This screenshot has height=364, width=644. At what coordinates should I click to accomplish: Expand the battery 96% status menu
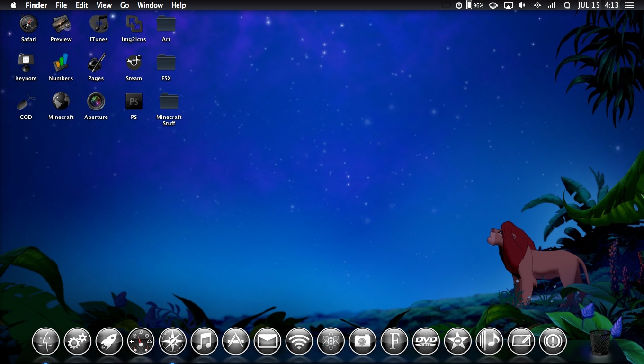tap(474, 5)
